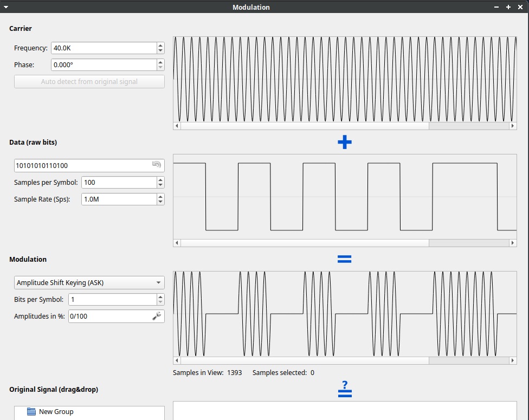Close the Modulation window
This screenshot has height=420, width=529.
click(520, 7)
